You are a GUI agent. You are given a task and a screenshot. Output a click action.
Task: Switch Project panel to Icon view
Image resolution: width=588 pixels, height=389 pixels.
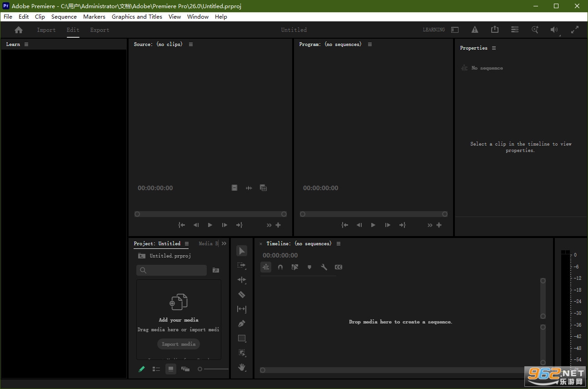171,369
